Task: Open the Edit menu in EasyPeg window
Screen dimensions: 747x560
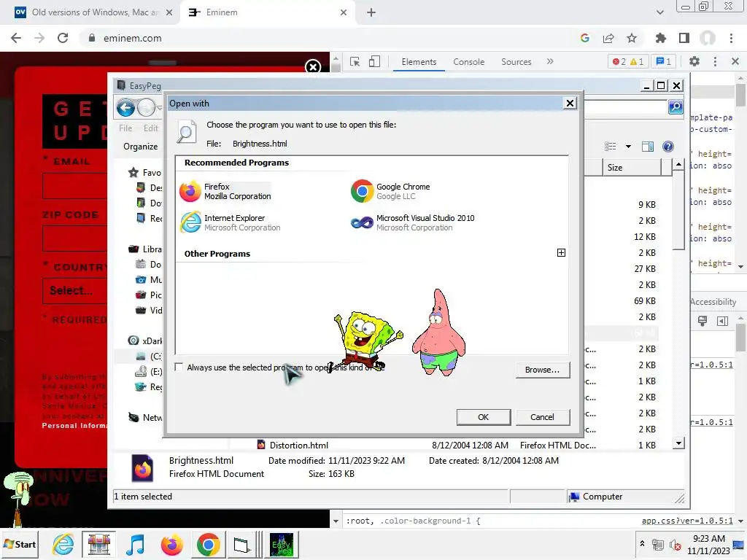Action: click(150, 128)
